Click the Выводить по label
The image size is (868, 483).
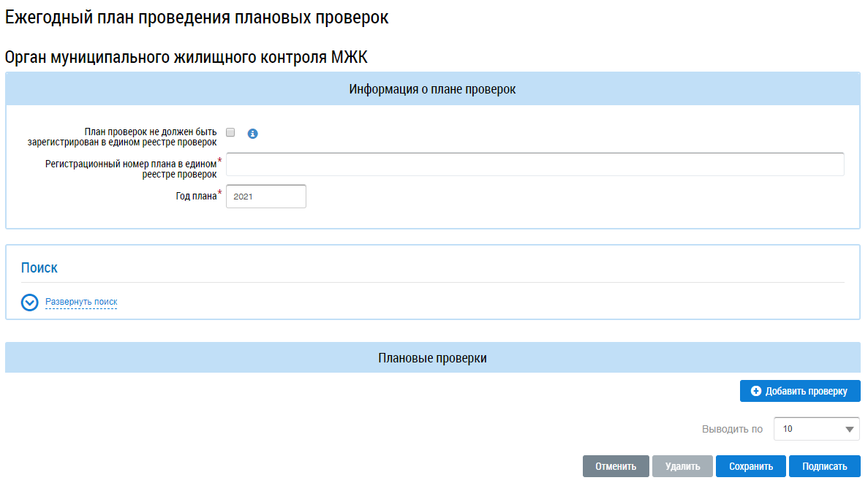pyautogui.click(x=732, y=430)
